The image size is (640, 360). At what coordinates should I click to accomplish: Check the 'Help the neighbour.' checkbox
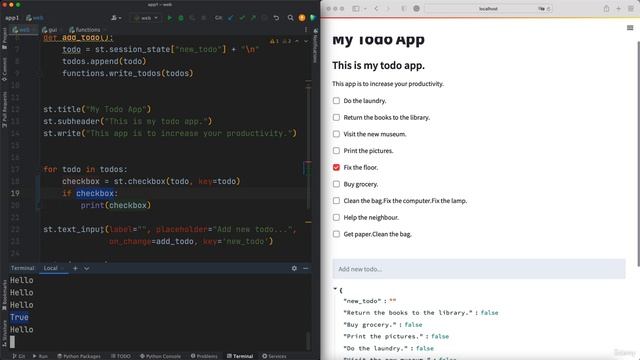point(336,217)
